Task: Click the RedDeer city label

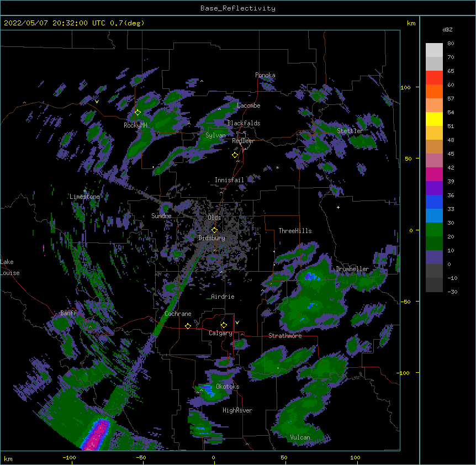Action: (243, 141)
